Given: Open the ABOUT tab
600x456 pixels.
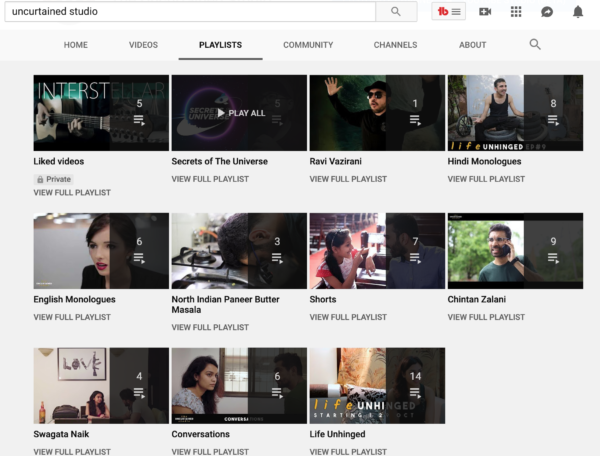Looking at the screenshot, I should tap(473, 45).
